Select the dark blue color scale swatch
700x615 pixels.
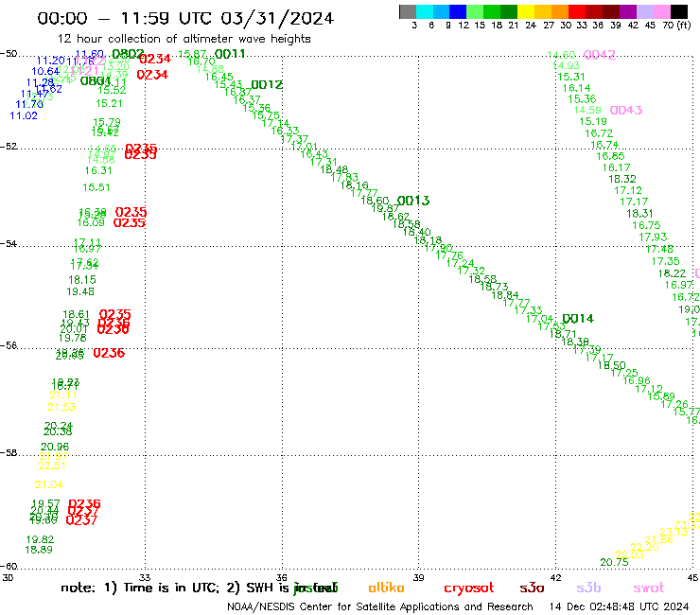458,11
